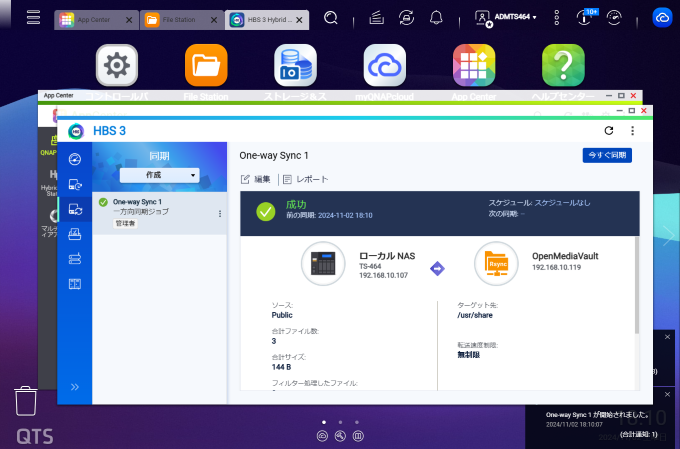Close the File Station taskbar tab

click(x=214, y=20)
